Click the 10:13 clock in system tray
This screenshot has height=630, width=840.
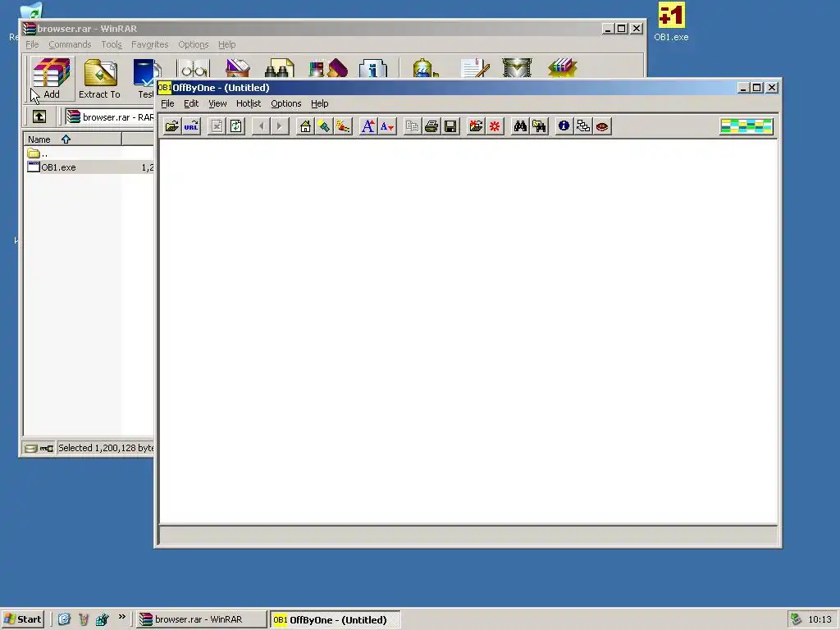[819, 619]
